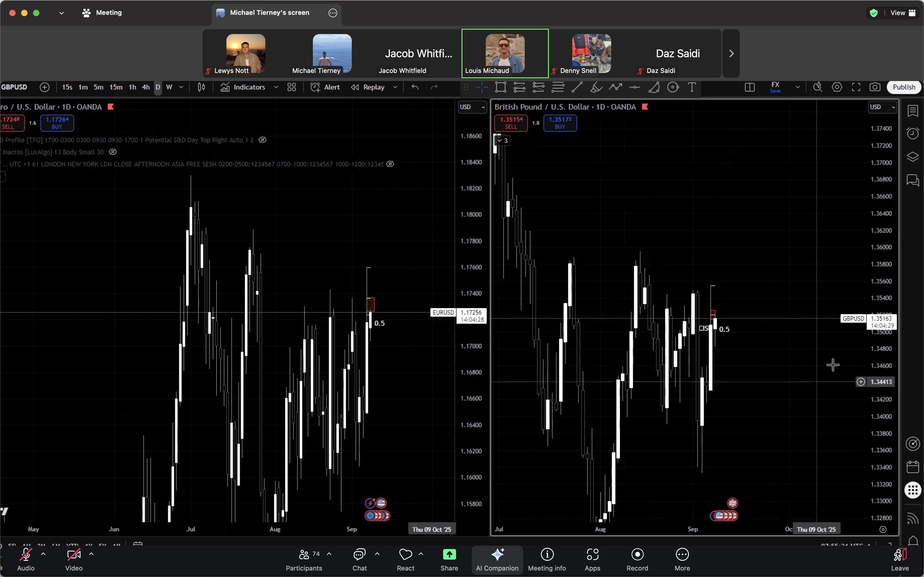Select the Text tool in drawing toolbar
924x577 pixels.
pos(692,88)
